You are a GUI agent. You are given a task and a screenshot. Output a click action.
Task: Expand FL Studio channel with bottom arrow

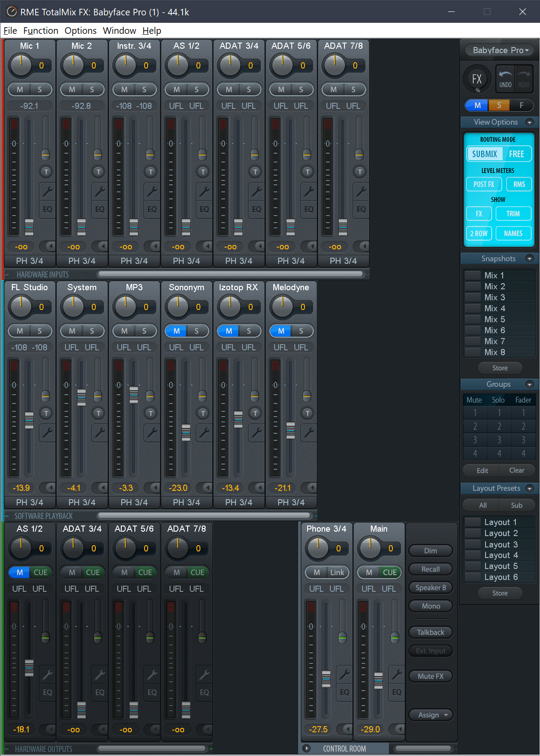(x=47, y=488)
